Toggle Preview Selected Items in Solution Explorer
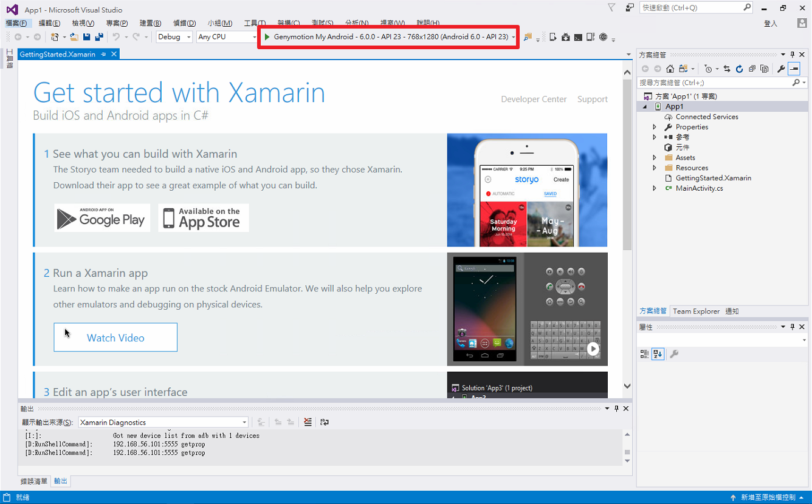This screenshot has height=504, width=812. click(x=794, y=69)
